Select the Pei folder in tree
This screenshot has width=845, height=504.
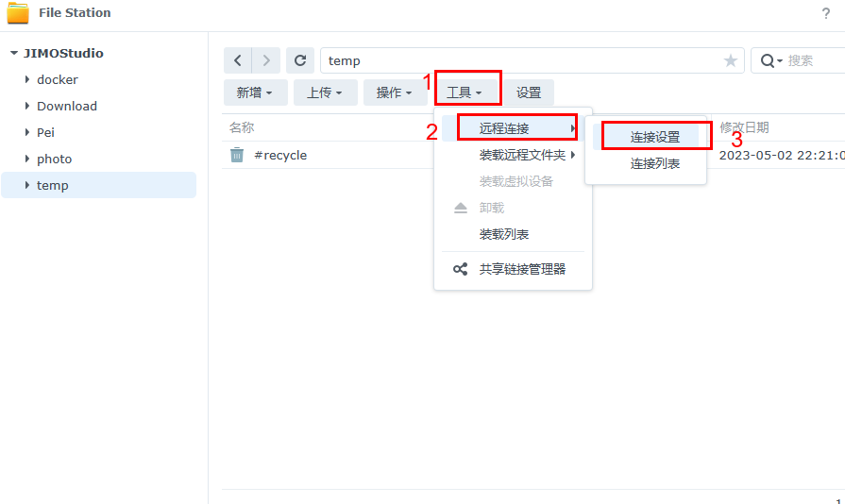click(46, 132)
